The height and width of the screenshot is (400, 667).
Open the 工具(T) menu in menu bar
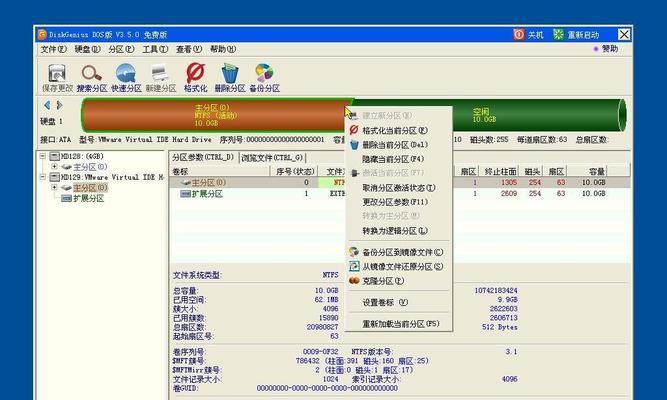(x=154, y=49)
